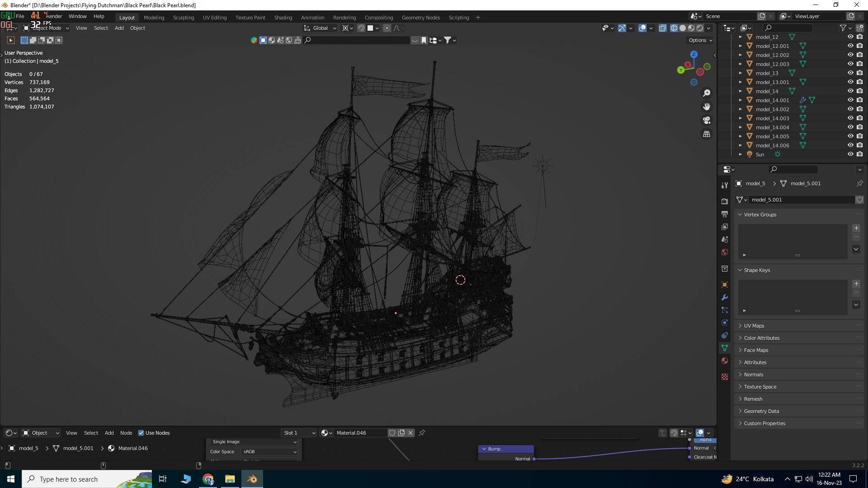
Task: Pin the properties editor context
Action: coord(859,183)
